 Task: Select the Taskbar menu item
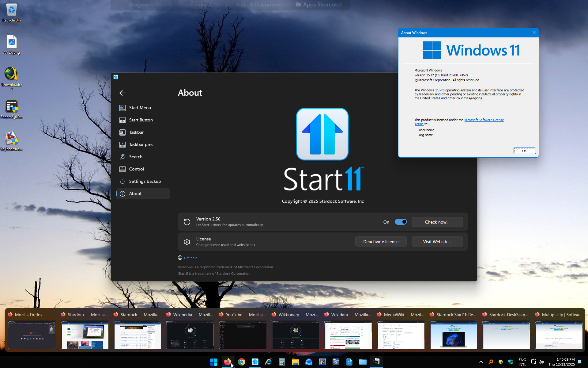pyautogui.click(x=136, y=132)
